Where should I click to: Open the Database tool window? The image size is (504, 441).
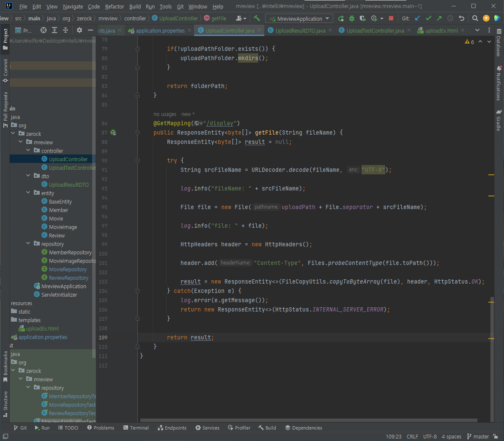coord(499,42)
